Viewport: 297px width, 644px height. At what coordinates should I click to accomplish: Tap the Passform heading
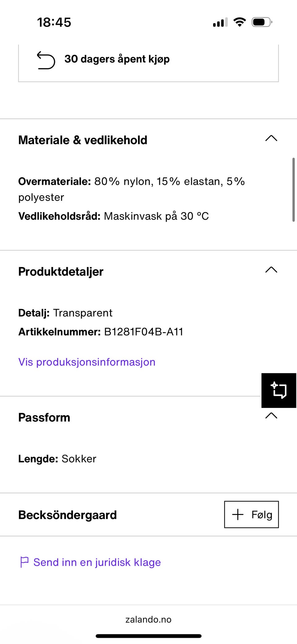click(x=44, y=417)
